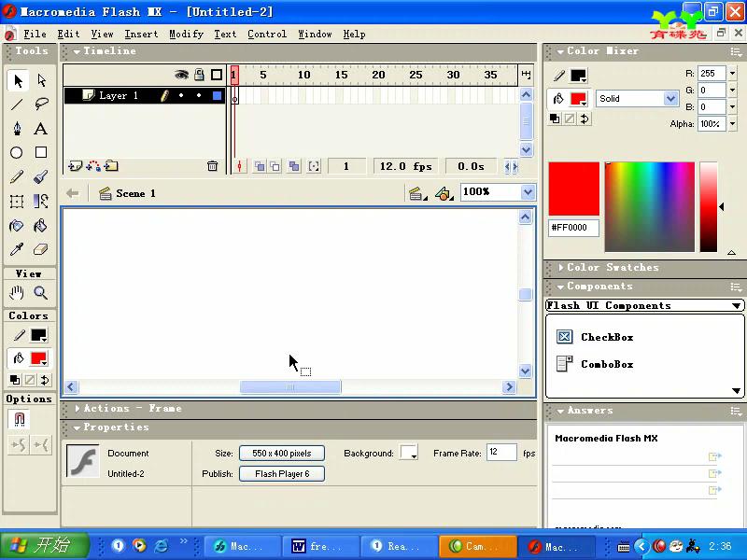747x560 pixels.
Task: Select the Eyedropper tool
Action: (x=17, y=249)
